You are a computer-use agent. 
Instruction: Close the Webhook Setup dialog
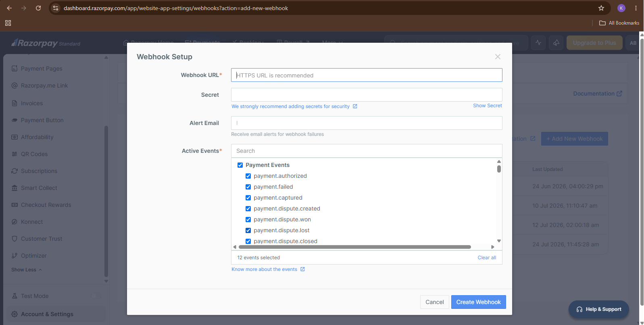[498, 57]
